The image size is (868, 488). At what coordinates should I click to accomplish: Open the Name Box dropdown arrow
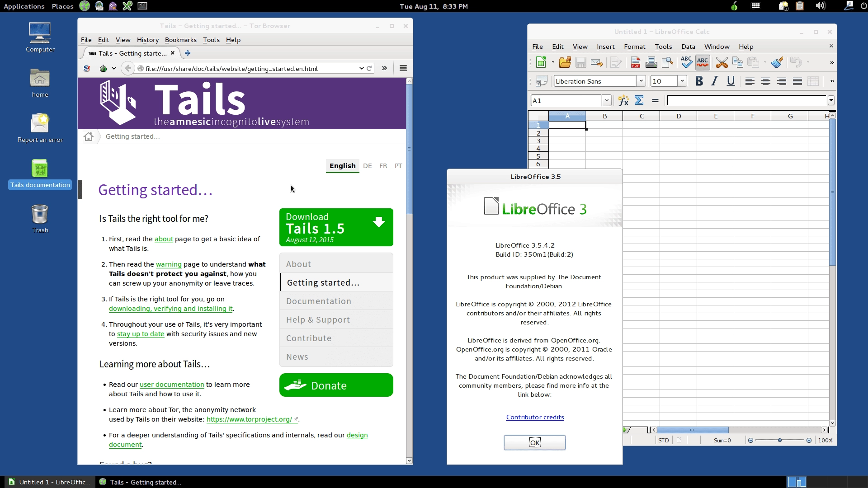tap(607, 100)
